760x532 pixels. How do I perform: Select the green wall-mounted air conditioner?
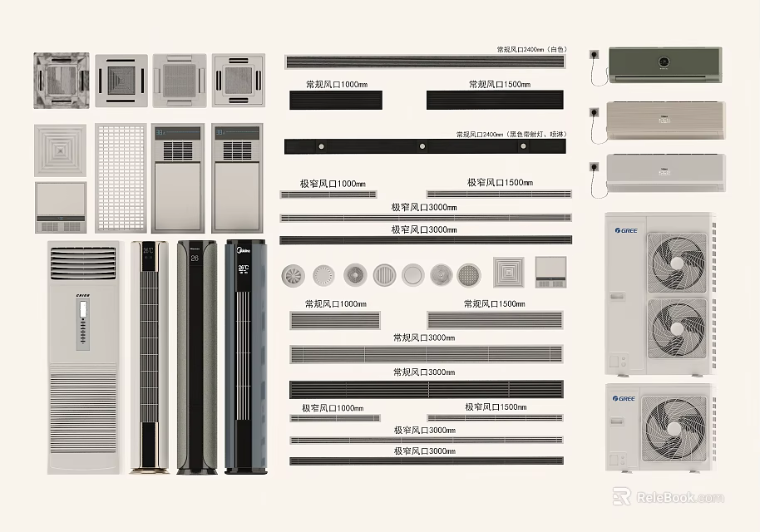[665, 65]
